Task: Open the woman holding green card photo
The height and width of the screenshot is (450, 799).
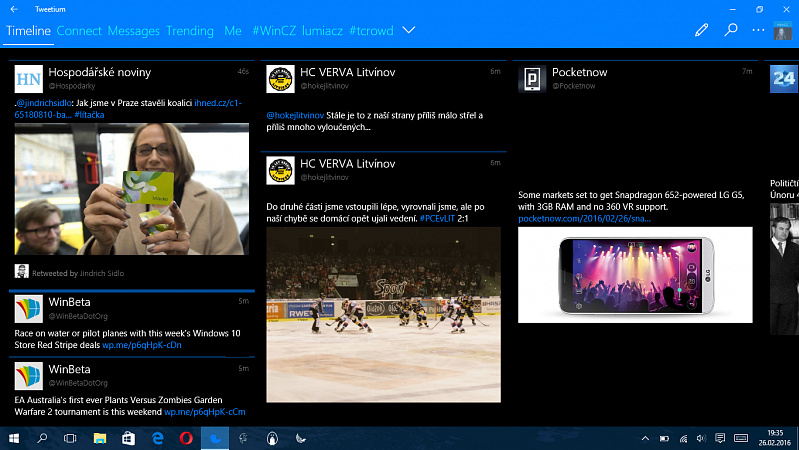Action: (131, 189)
